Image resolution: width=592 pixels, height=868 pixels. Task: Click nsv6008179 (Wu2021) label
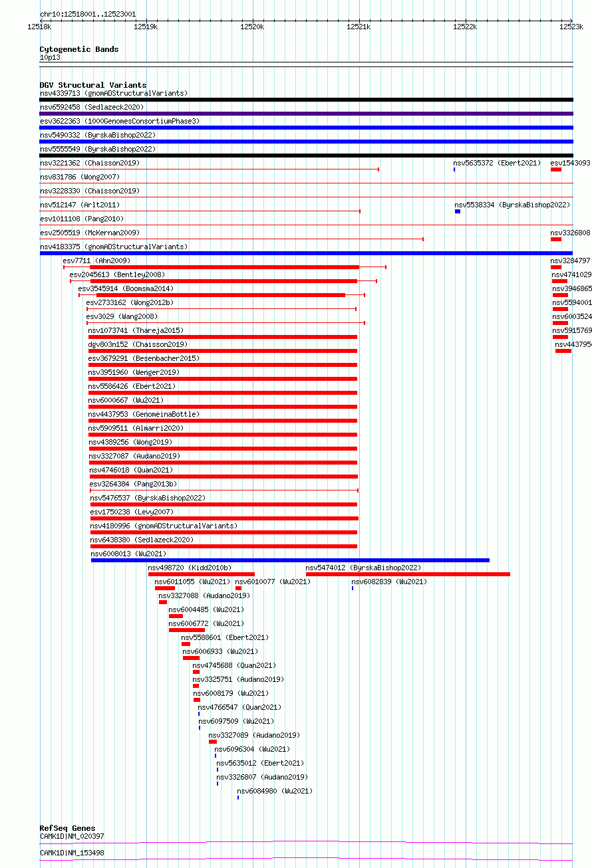click(x=231, y=693)
